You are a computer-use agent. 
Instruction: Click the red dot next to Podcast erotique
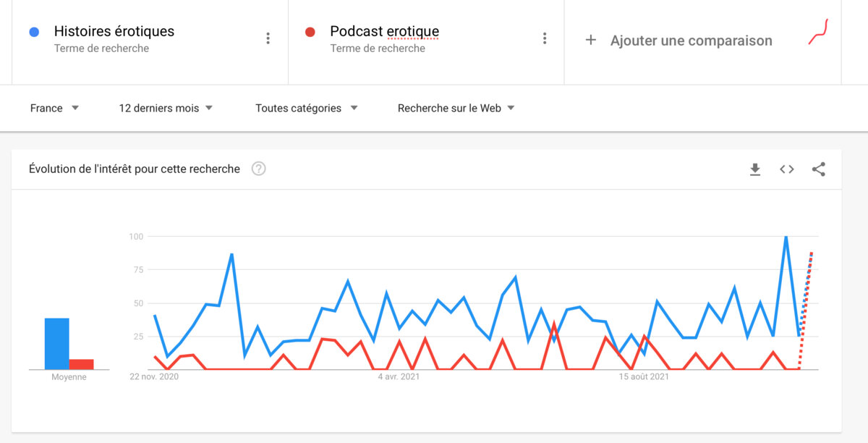[310, 32]
